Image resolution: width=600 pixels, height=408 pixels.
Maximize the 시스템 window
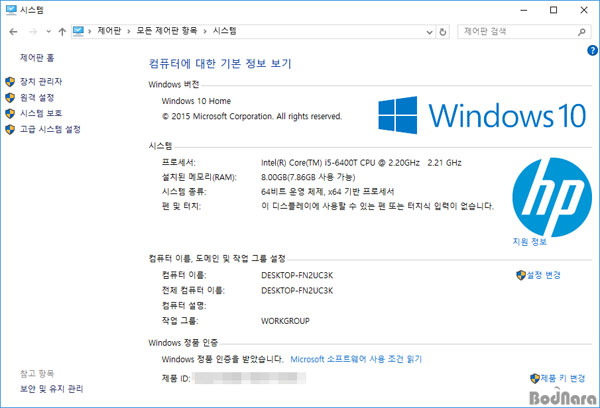[553, 10]
